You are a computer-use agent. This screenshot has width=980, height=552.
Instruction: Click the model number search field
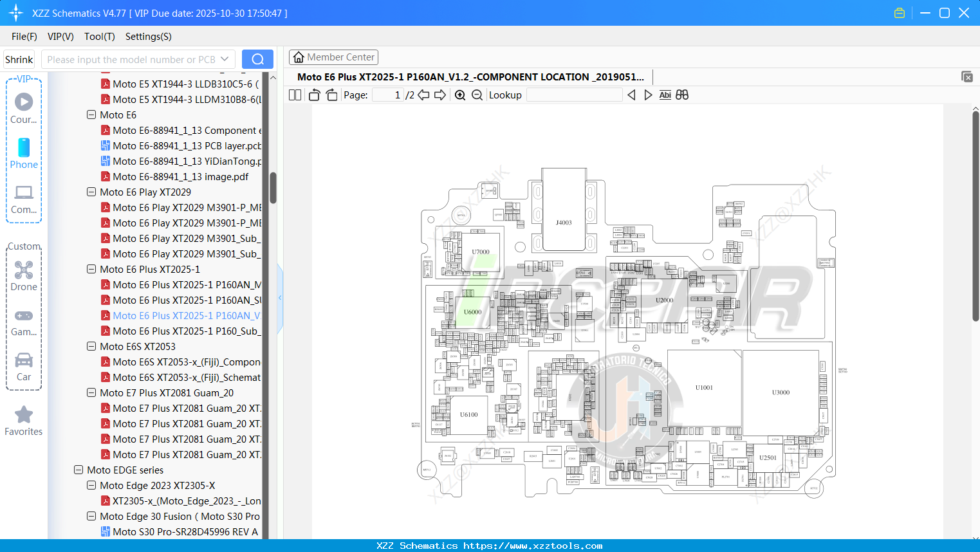[x=131, y=59]
